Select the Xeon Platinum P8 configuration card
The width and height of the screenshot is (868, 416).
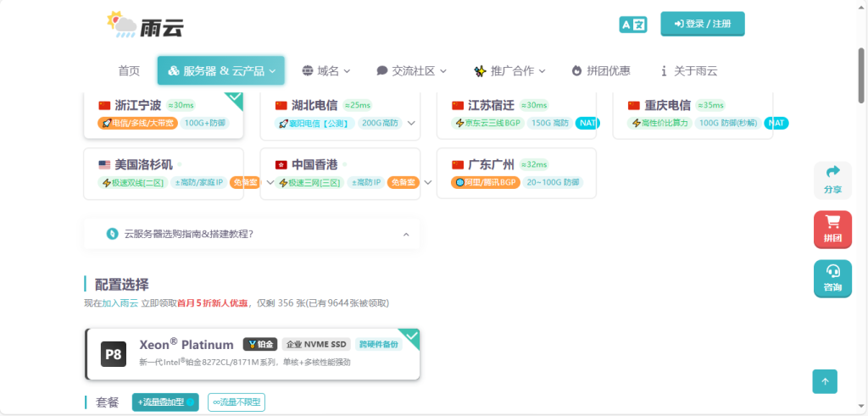tap(253, 354)
